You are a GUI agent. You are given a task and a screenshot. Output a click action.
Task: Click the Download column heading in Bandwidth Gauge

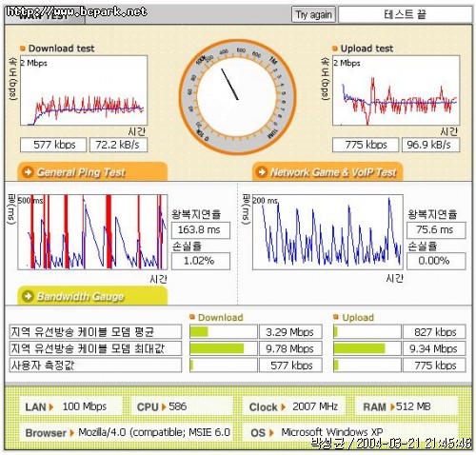tap(221, 317)
